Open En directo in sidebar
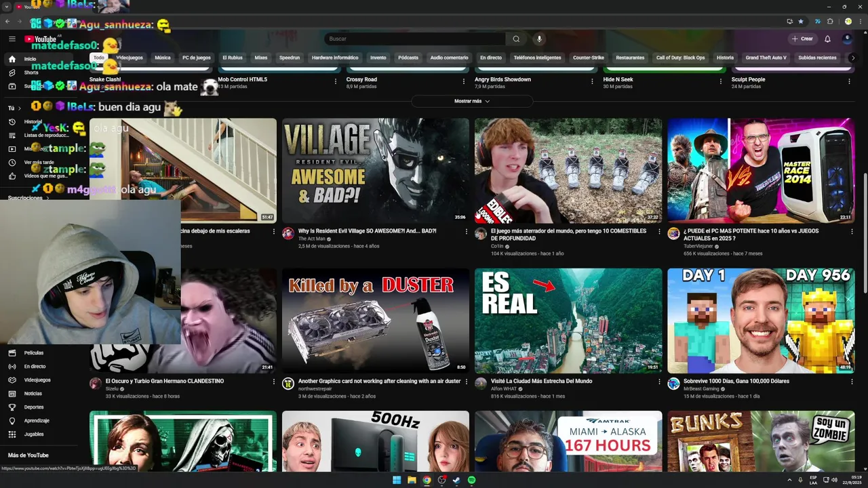Screen dimensions: 868x488 pyautogui.click(x=35, y=366)
